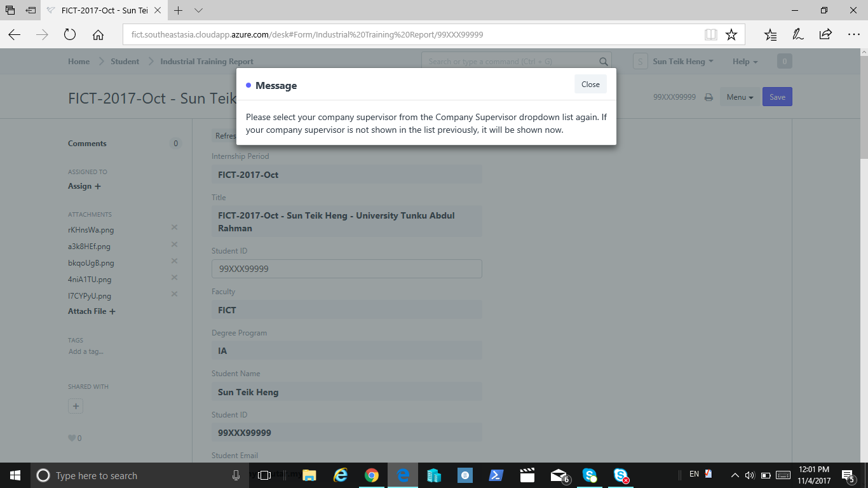Add page to favorites star icon

pyautogui.click(x=731, y=35)
